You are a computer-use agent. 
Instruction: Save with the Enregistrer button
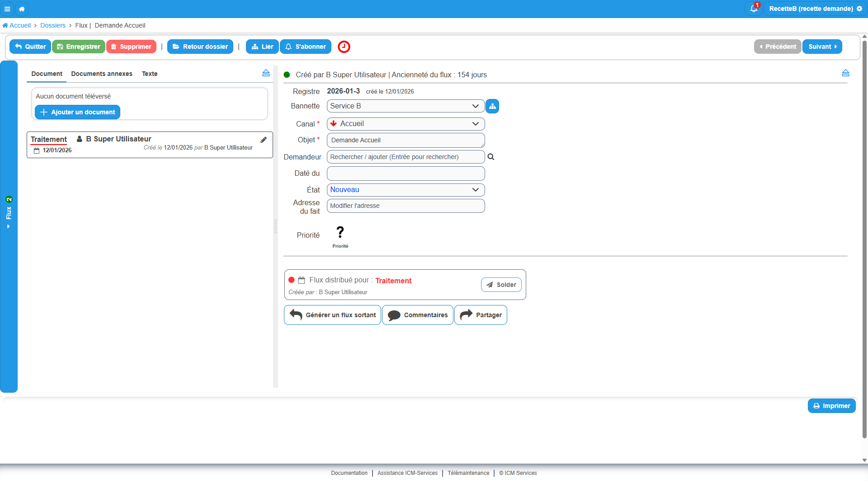tap(79, 47)
